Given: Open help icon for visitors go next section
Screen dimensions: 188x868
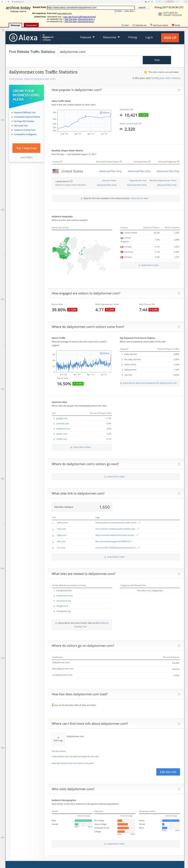Looking at the screenshot, I should tap(179, 464).
